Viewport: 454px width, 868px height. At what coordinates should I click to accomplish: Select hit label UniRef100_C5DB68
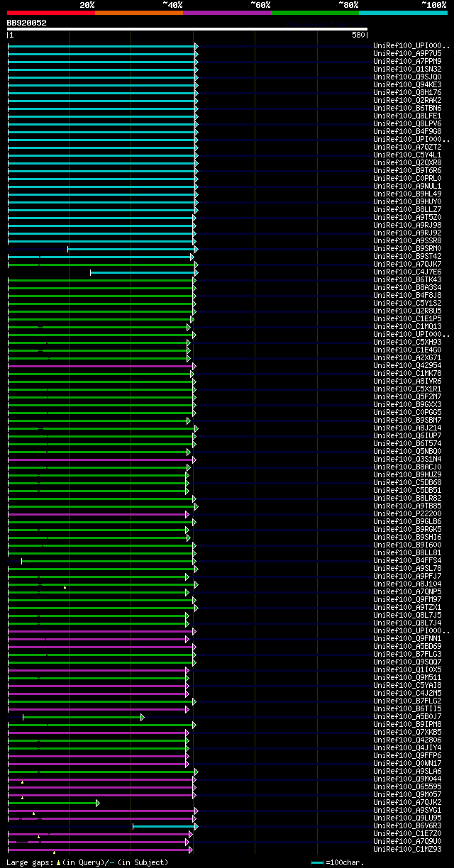[407, 482]
